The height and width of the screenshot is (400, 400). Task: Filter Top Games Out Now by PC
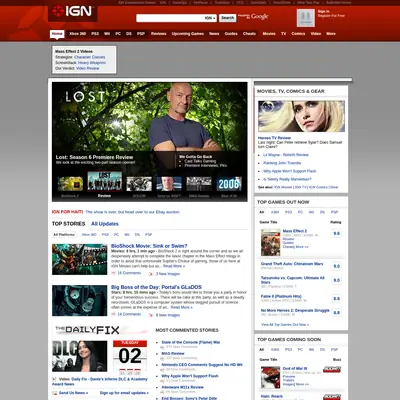[300, 212]
